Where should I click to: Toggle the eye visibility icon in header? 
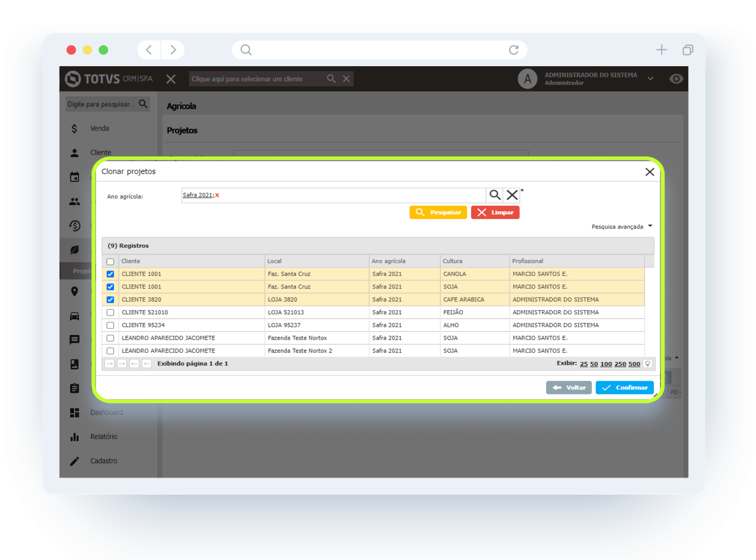point(676,79)
